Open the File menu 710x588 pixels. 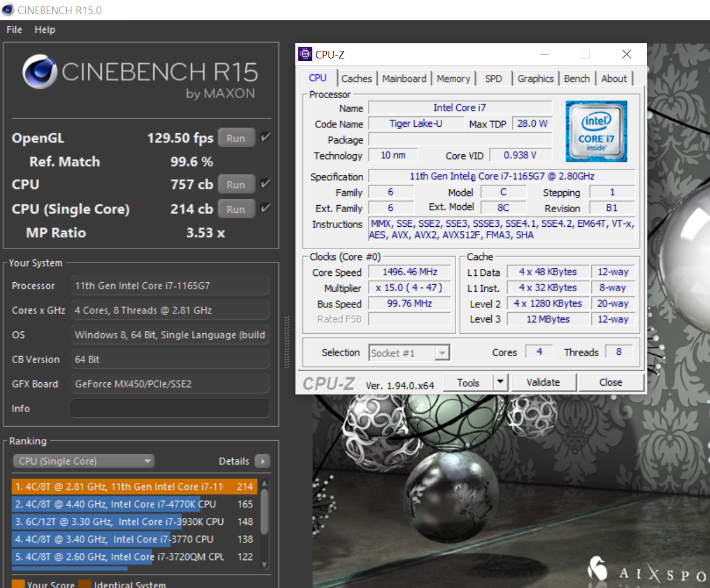click(14, 30)
